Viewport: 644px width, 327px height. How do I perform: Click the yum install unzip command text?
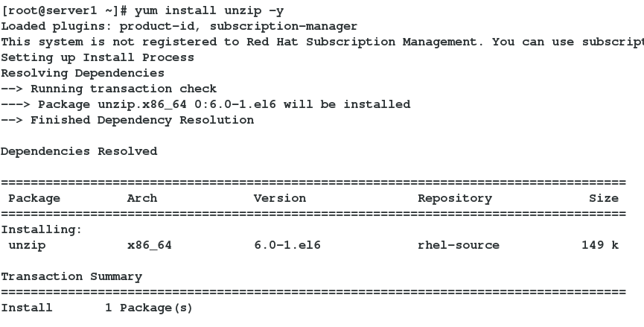pyautogui.click(x=209, y=10)
